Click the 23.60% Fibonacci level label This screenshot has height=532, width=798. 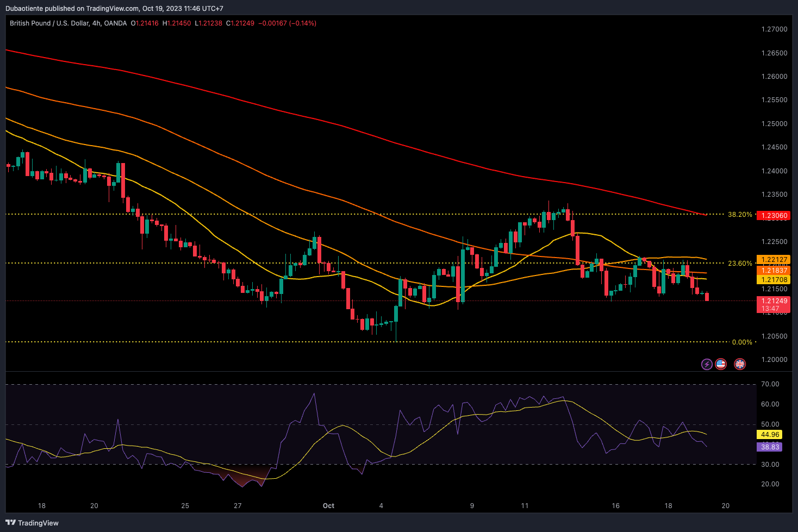tap(740, 264)
